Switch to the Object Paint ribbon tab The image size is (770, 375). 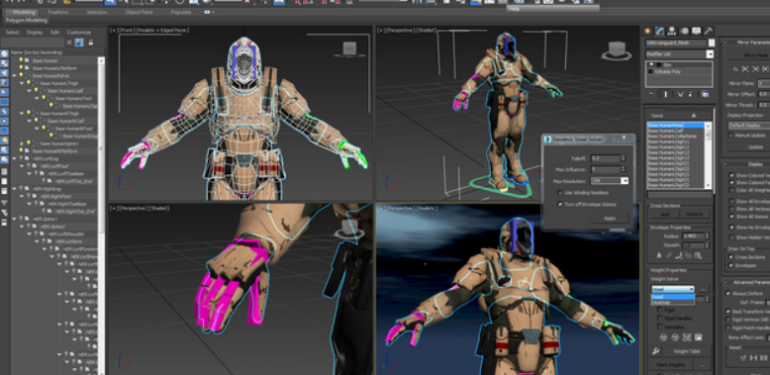coord(138,12)
